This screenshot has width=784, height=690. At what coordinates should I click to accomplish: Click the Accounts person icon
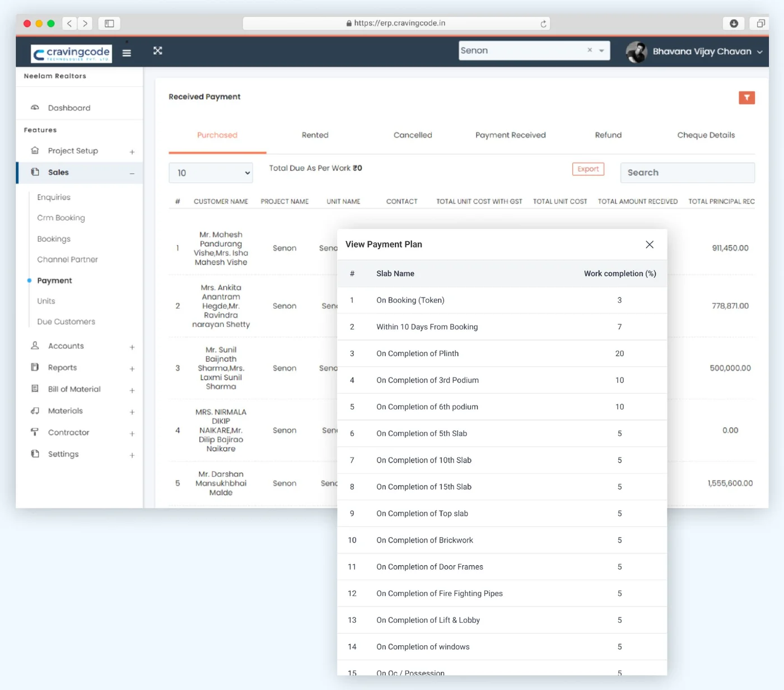(x=35, y=346)
